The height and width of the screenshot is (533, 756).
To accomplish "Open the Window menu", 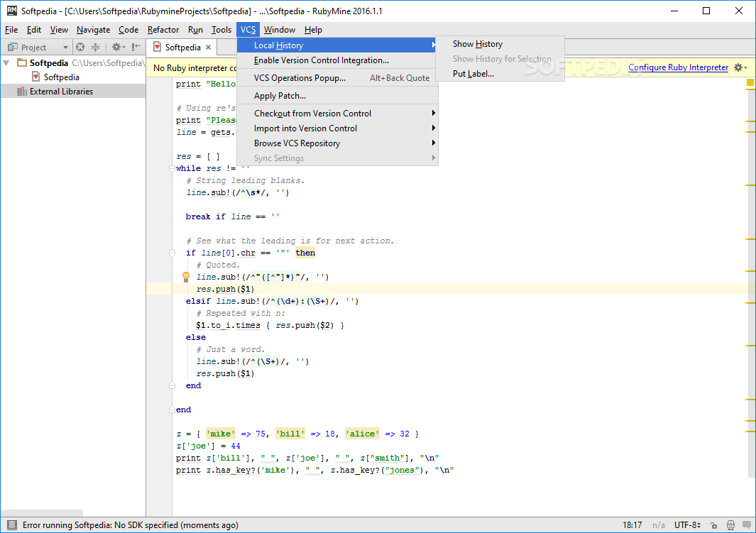I will pyautogui.click(x=279, y=30).
